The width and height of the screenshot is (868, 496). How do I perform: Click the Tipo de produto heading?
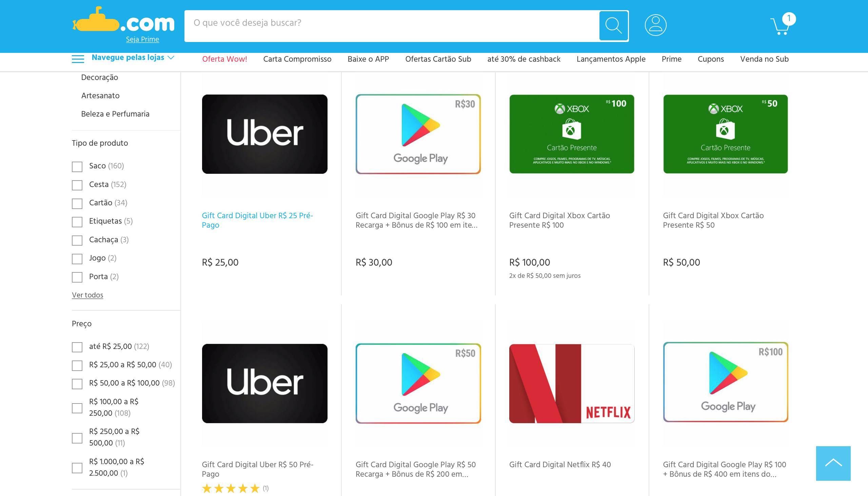[x=100, y=143]
